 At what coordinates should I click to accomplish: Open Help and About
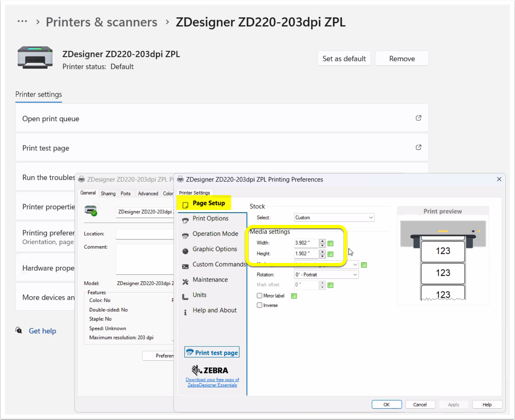pos(215,310)
